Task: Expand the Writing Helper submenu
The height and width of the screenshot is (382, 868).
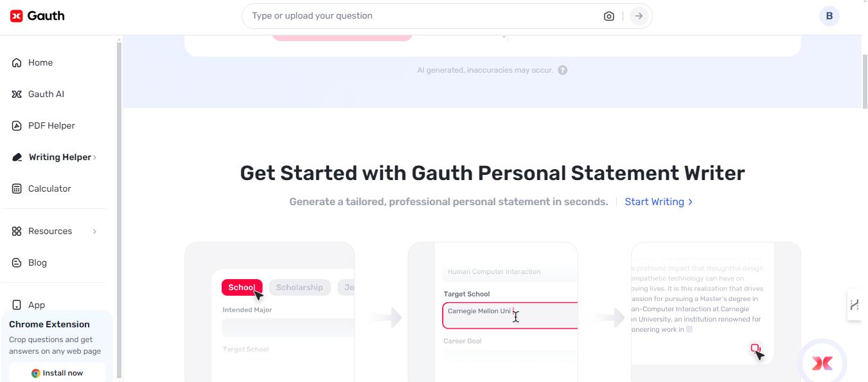Action: point(95,157)
